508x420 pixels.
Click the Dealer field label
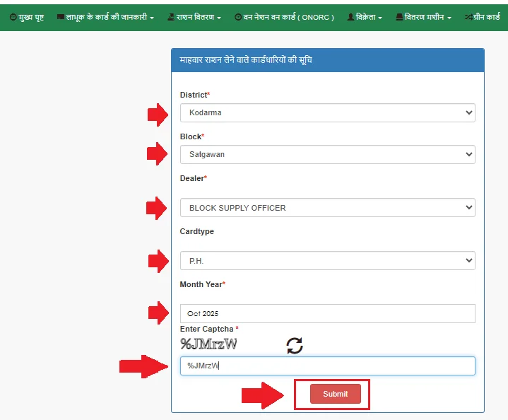click(194, 178)
